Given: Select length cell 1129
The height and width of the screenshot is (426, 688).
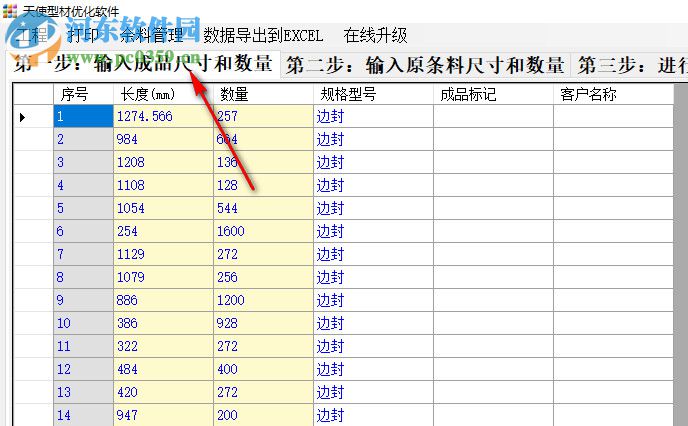Looking at the screenshot, I should [163, 254].
